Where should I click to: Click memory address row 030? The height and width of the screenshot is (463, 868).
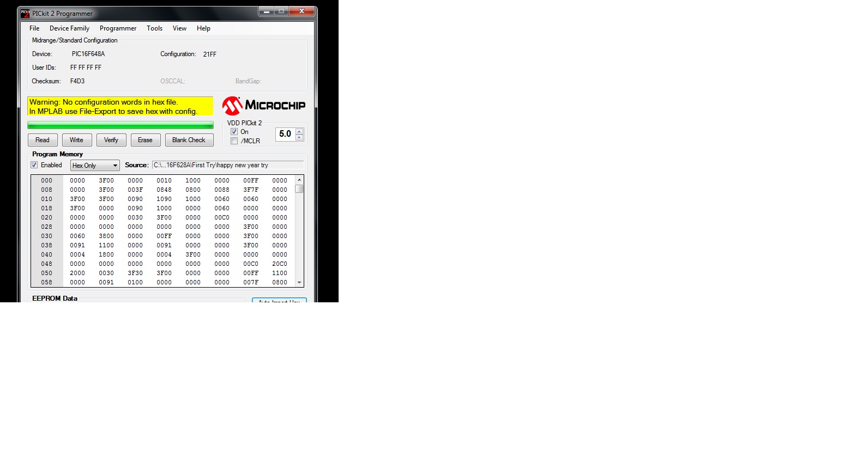click(x=47, y=236)
